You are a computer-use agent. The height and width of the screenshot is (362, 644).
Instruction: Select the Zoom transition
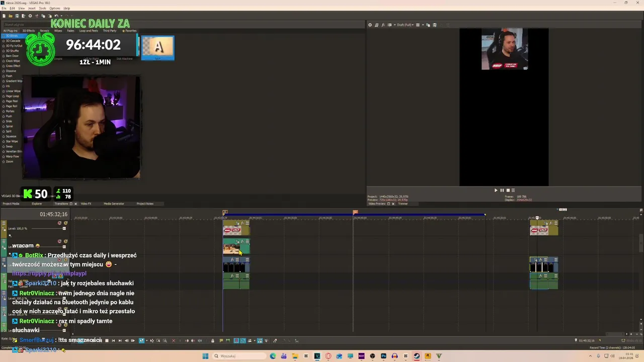click(x=10, y=161)
